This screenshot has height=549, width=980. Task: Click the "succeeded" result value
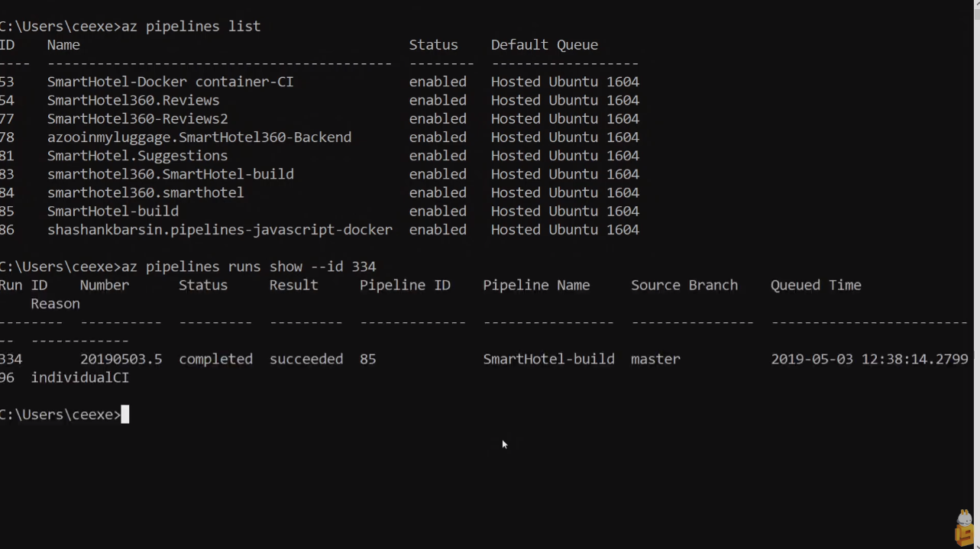pos(306,359)
